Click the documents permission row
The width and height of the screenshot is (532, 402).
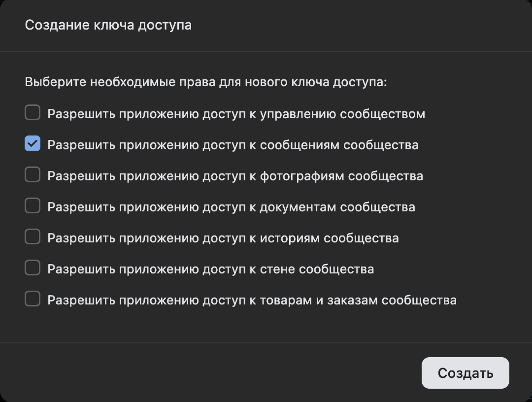(x=231, y=207)
